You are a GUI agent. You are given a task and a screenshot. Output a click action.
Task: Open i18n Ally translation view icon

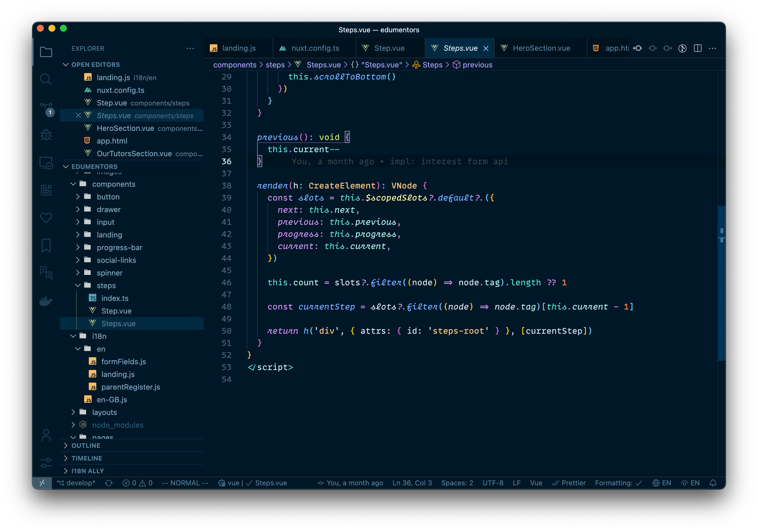46,273
